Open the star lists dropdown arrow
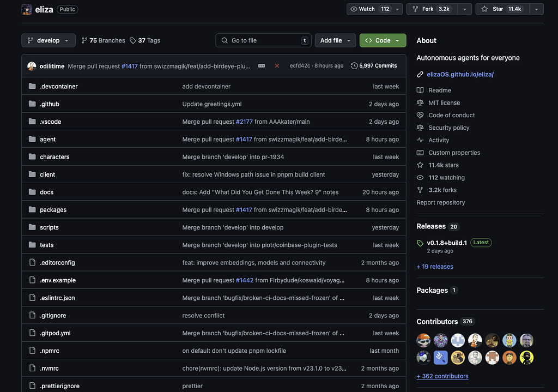Viewport: 558px width, 392px height. click(x=536, y=9)
